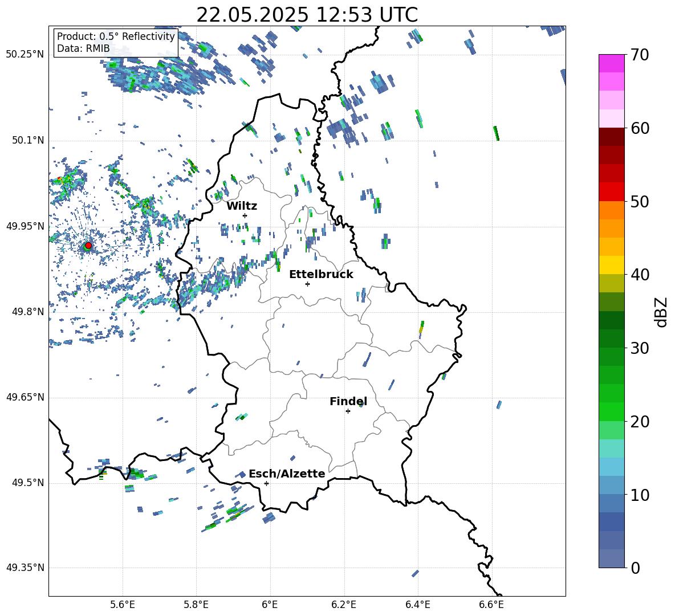The height and width of the screenshot is (616, 675).
Task: Click the 50.1°N latitude label
Action: tap(27, 140)
